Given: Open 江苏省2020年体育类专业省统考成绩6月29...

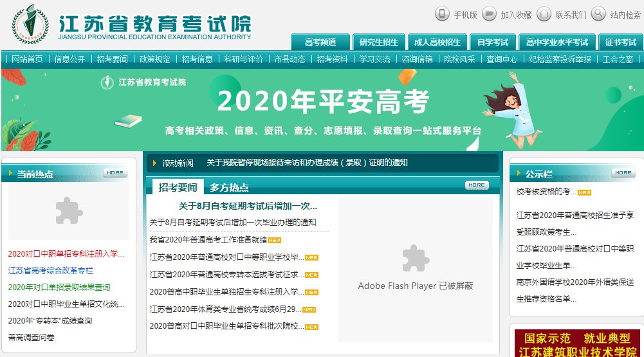Looking at the screenshot, I should click(x=225, y=309).
